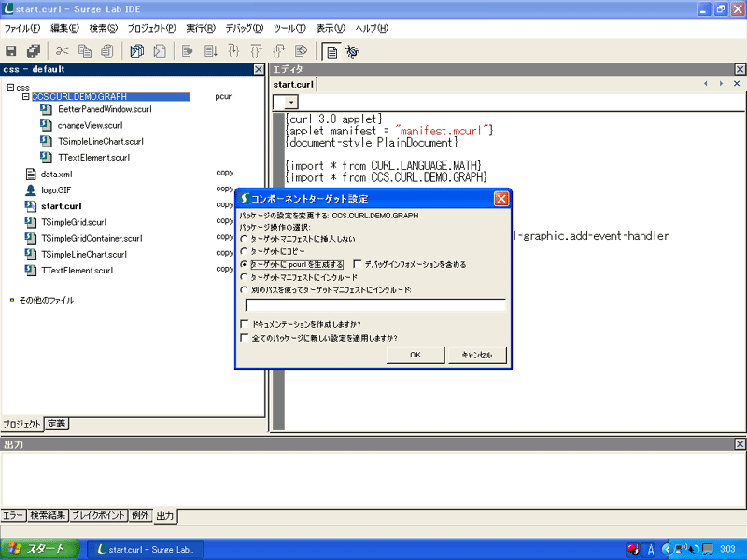
Task: Click the BetterPanedWindow.scurl file icon
Action: (47, 109)
